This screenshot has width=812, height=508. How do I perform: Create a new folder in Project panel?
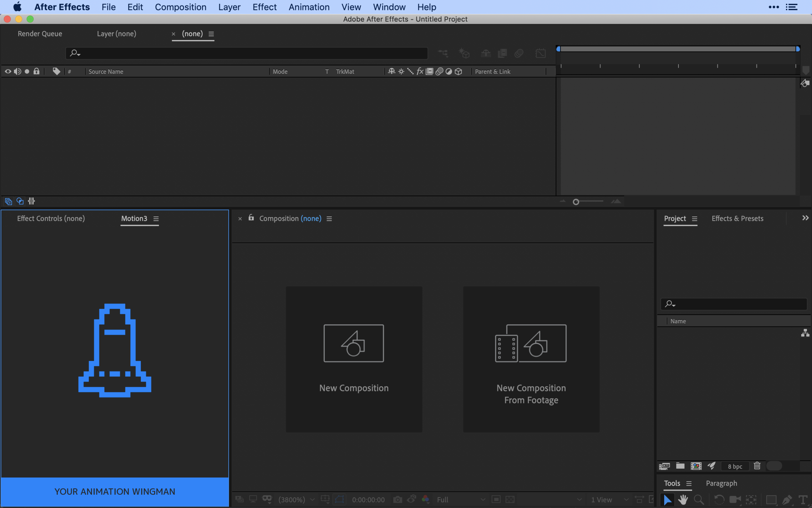pos(680,466)
